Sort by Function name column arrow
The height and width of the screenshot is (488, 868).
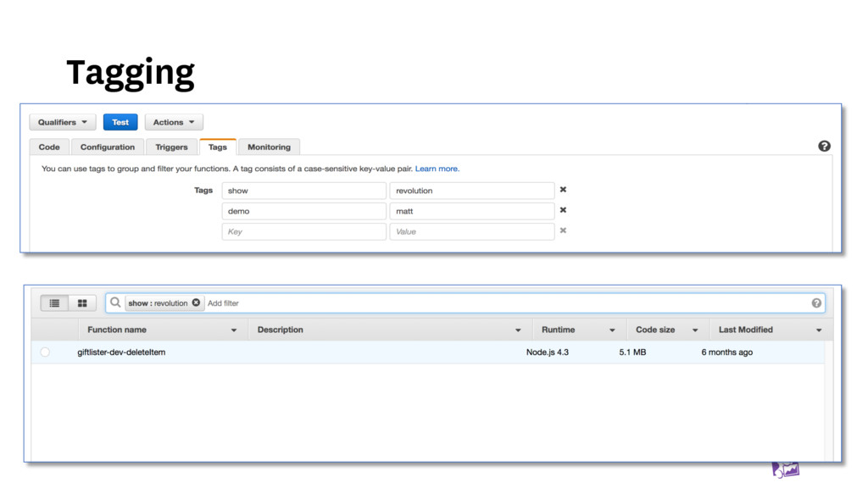(x=234, y=330)
